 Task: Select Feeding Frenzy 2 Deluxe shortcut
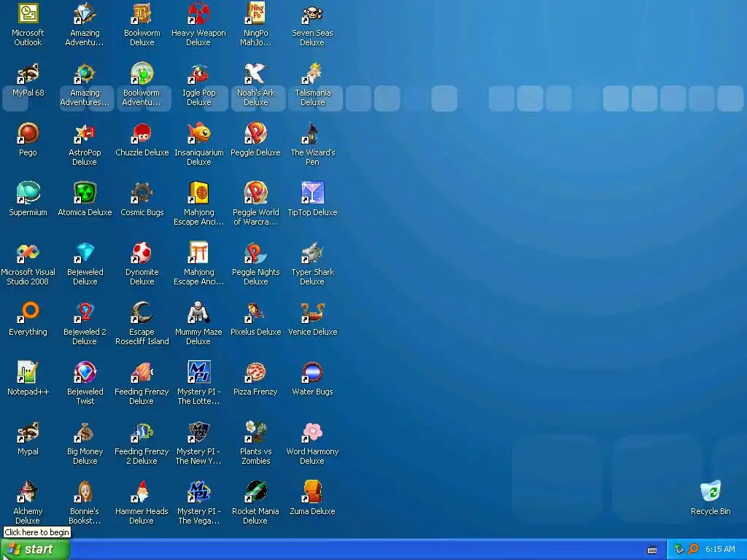coord(142,432)
